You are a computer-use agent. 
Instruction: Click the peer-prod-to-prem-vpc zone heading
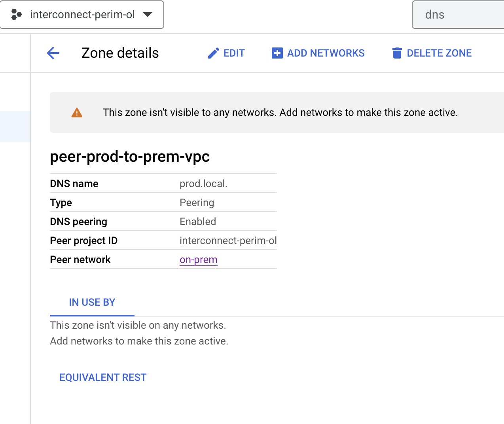click(x=130, y=157)
